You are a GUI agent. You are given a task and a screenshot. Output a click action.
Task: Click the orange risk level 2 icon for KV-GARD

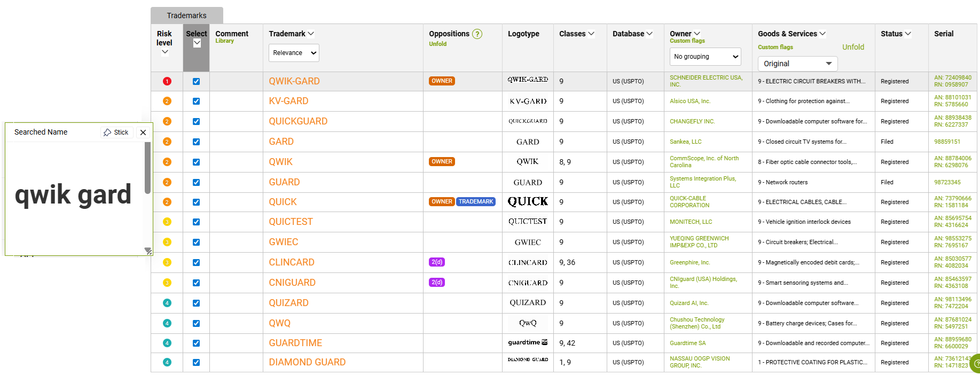[167, 101]
